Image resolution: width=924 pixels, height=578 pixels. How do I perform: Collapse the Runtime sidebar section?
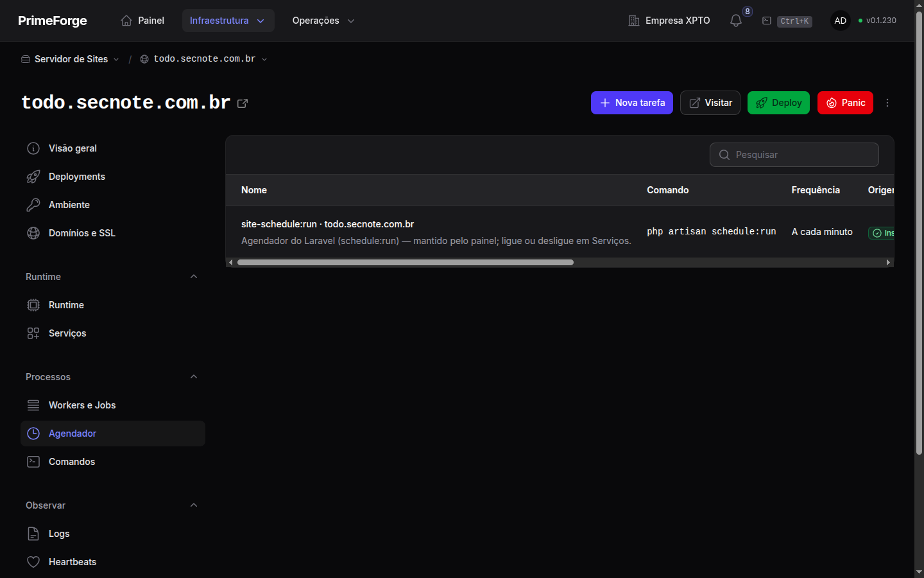tap(194, 277)
